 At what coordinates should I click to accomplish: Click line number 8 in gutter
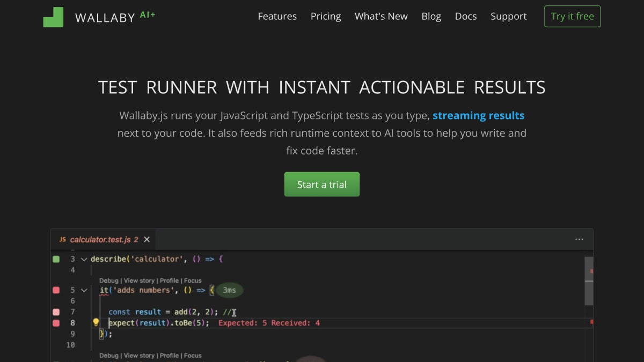tap(73, 323)
